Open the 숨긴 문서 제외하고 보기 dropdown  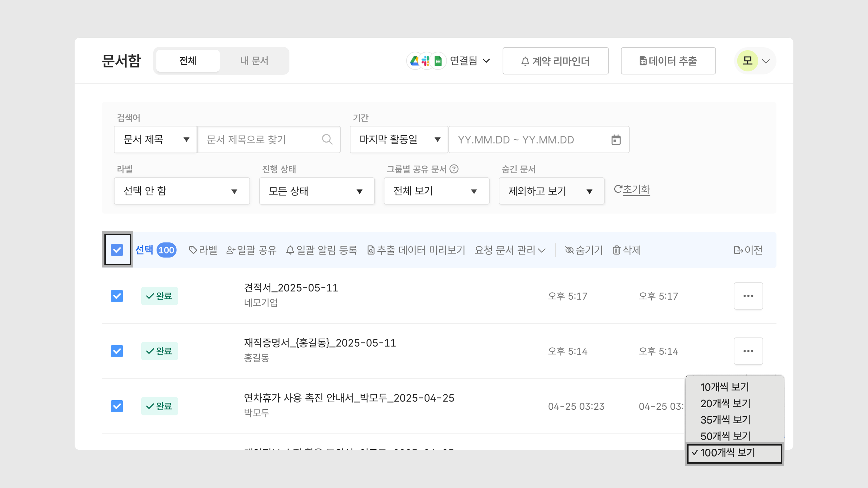pos(551,191)
